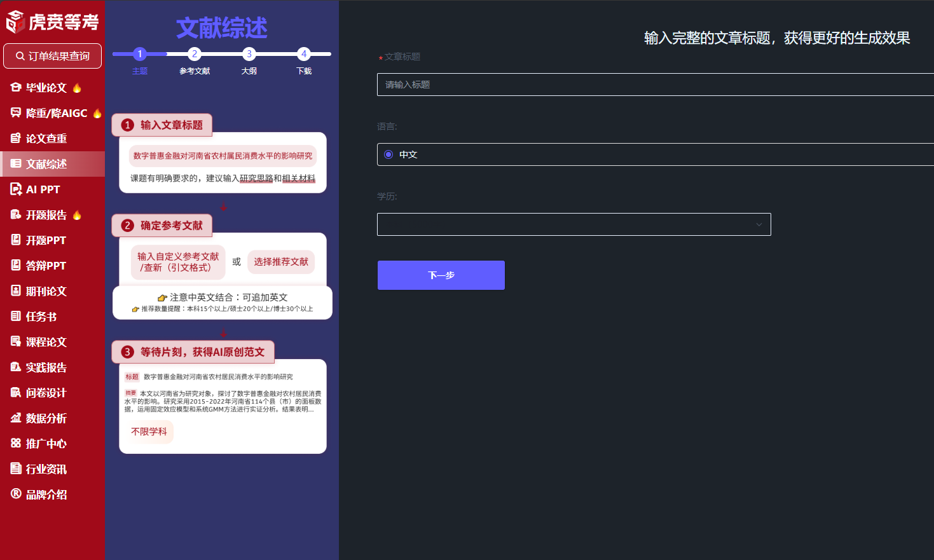This screenshot has width=934, height=560.
Task: Click the flame icon beside 毕业论文
Action: pos(77,87)
